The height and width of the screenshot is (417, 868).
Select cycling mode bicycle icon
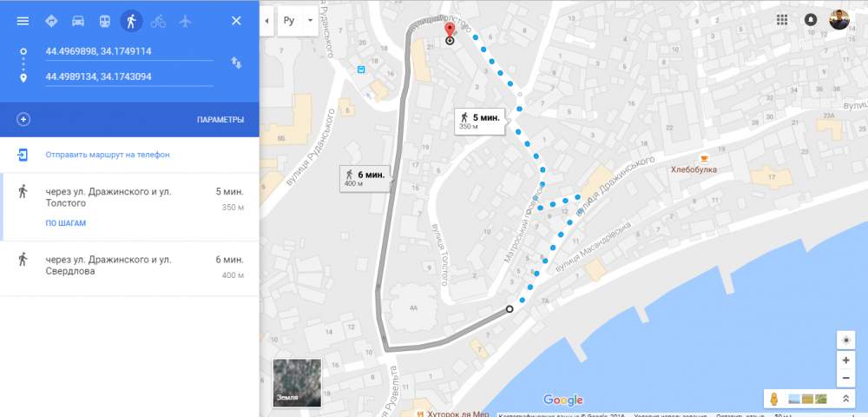158,21
